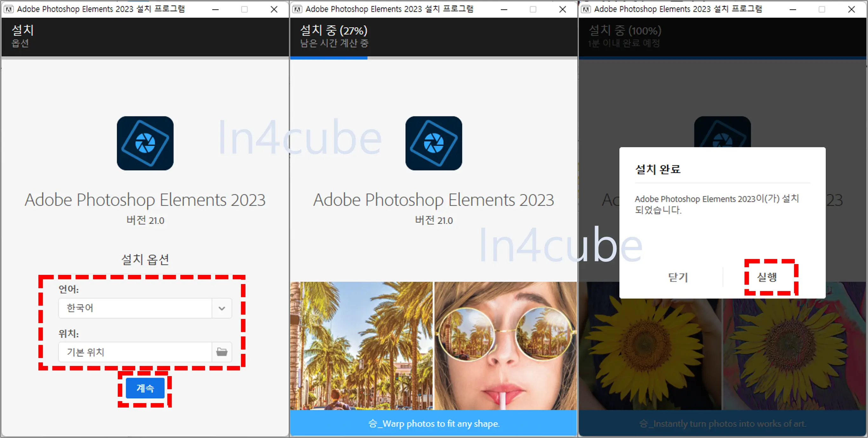Click the palm tree street photo thumbnail

pos(362,346)
